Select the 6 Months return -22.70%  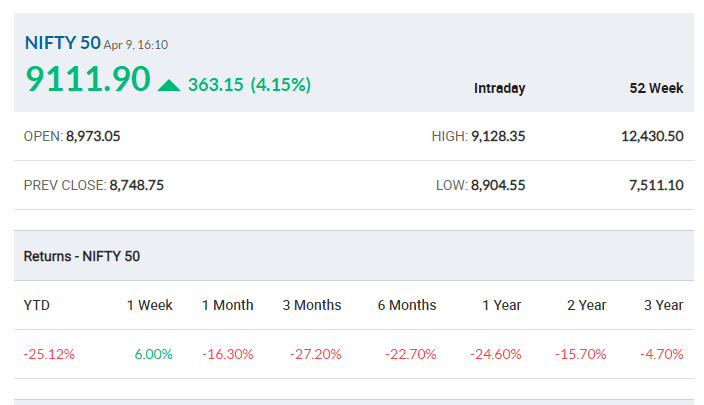click(x=411, y=354)
